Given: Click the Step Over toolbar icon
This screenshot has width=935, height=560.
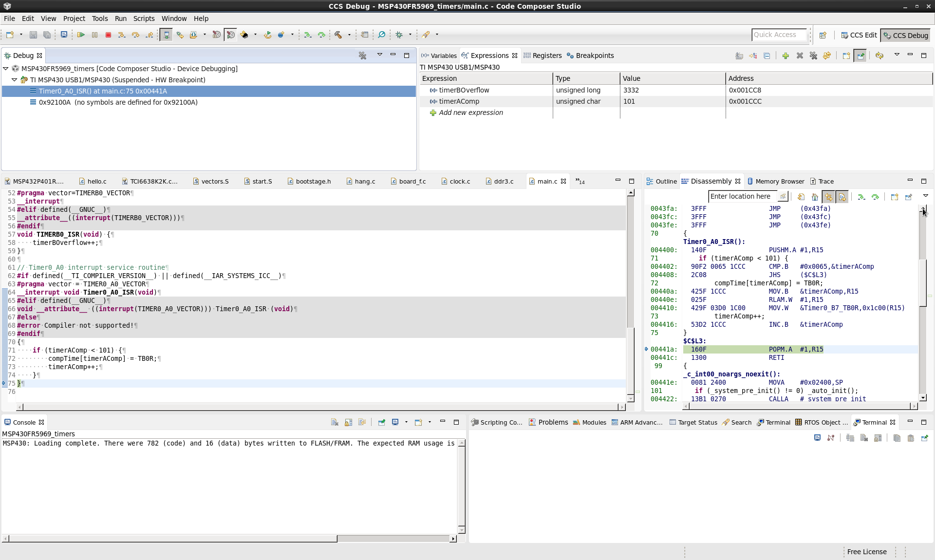Looking at the screenshot, I should pyautogui.click(x=135, y=35).
